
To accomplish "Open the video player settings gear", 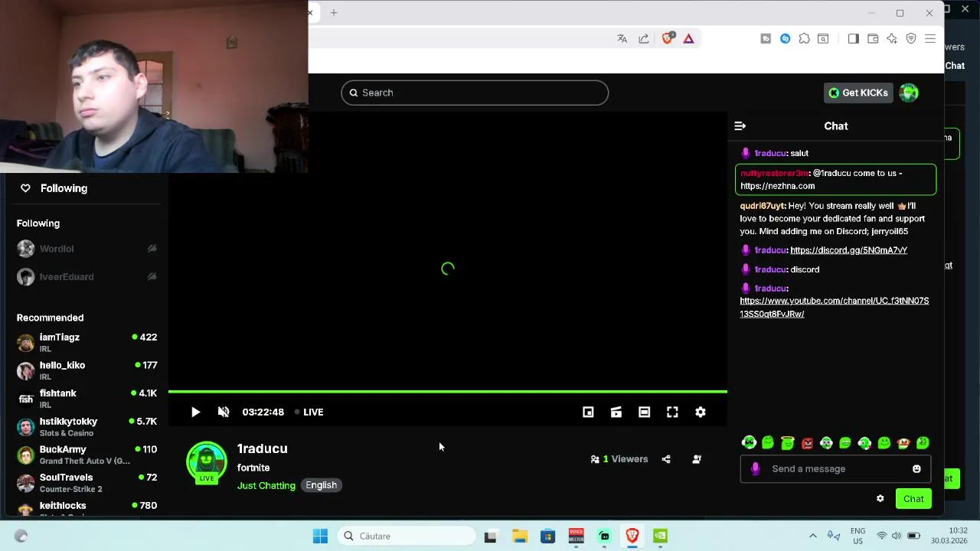I will coord(701,412).
